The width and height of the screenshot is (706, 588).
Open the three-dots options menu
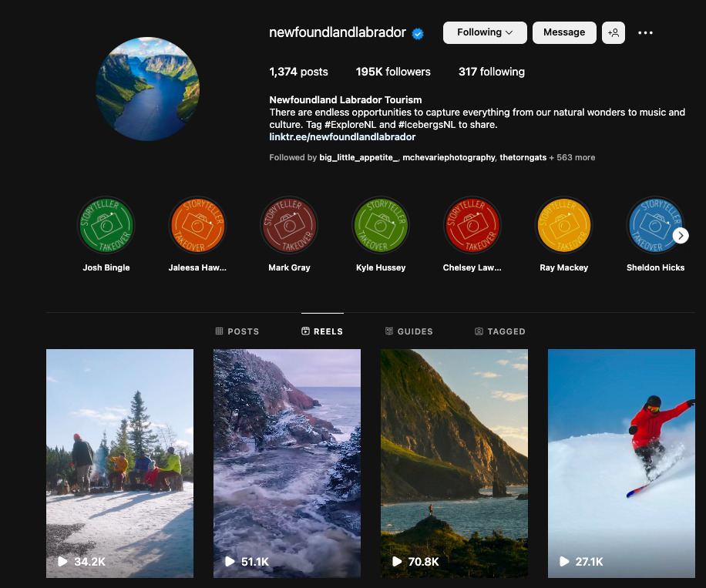(645, 32)
